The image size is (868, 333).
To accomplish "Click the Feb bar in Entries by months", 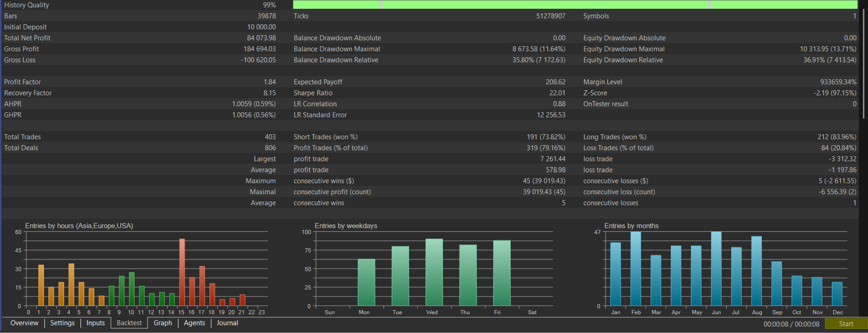I will 636,269.
